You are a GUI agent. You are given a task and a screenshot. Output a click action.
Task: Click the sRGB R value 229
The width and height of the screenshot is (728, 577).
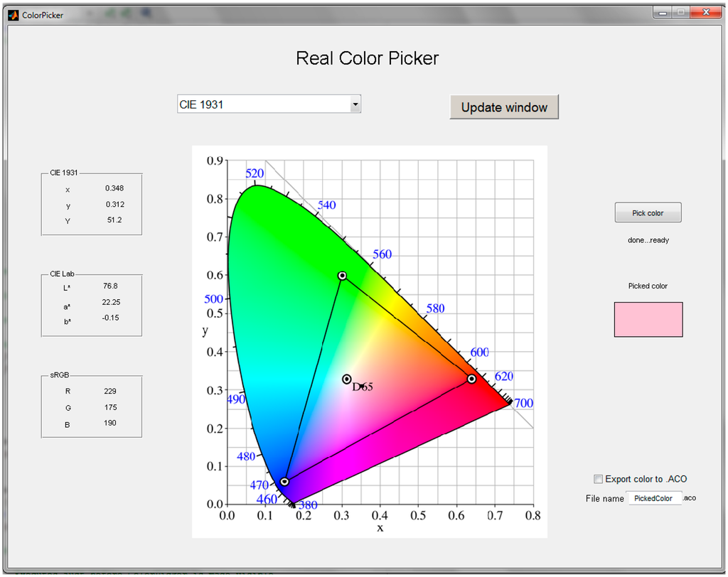[x=109, y=392]
